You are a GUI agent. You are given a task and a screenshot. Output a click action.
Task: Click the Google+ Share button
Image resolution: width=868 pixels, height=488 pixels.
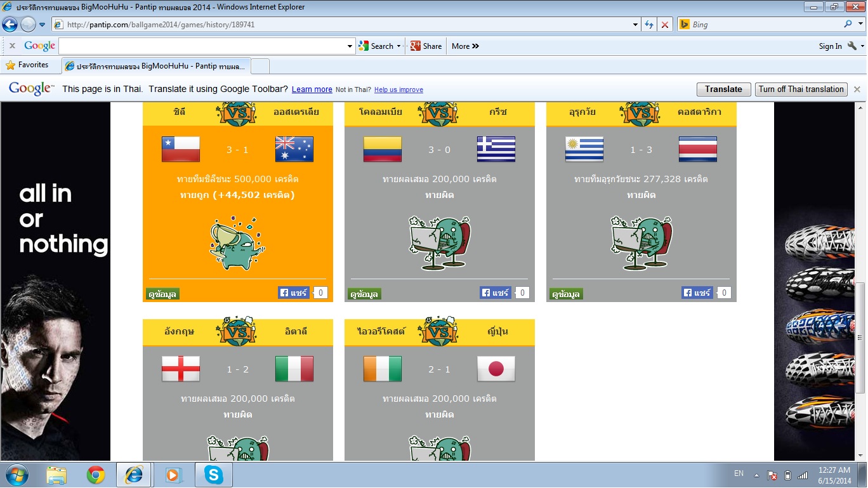pyautogui.click(x=426, y=46)
